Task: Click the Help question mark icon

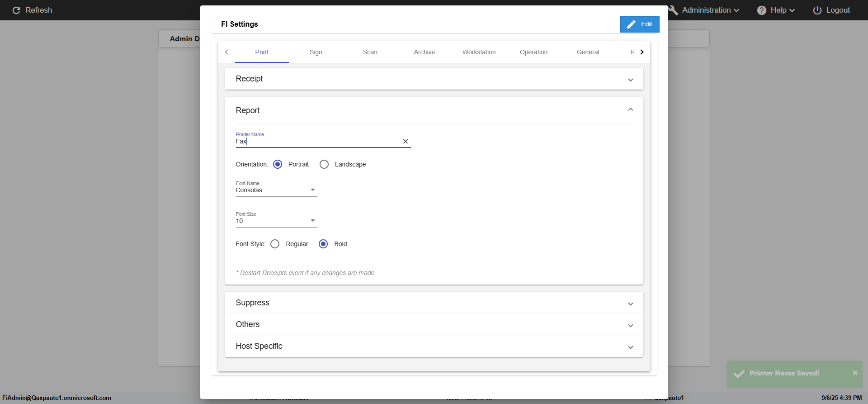Action: [762, 10]
